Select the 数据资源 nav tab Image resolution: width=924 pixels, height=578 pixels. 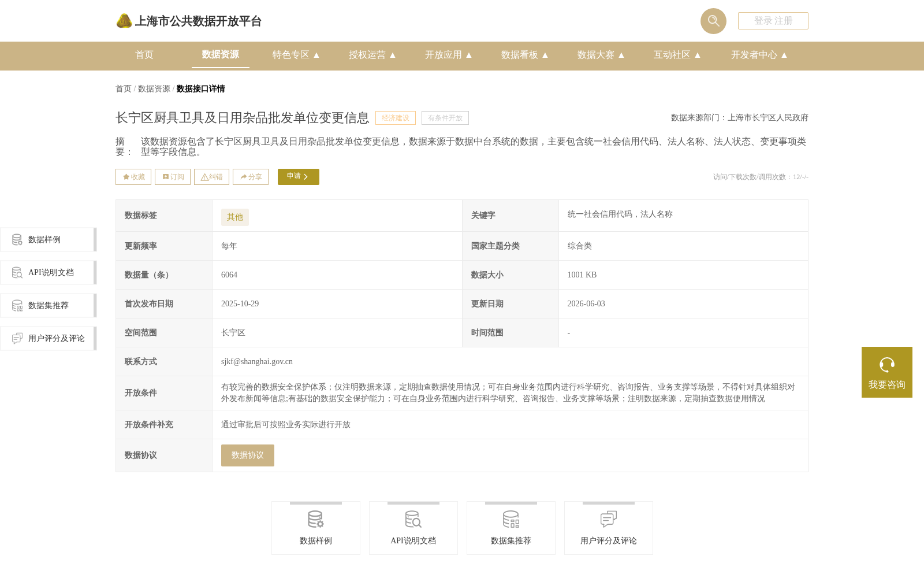click(x=221, y=54)
